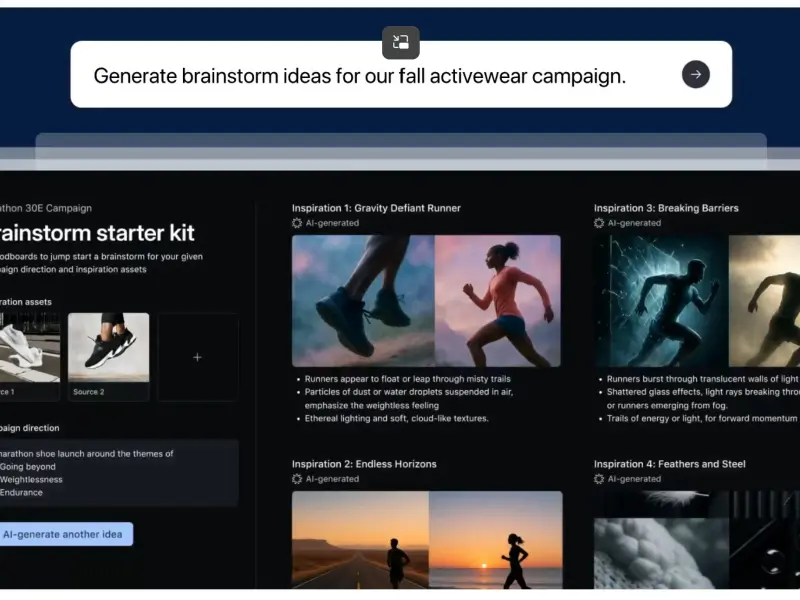Click the AI-generated icon under Breaking Barriers
This screenshot has height=600, width=800.
(599, 223)
